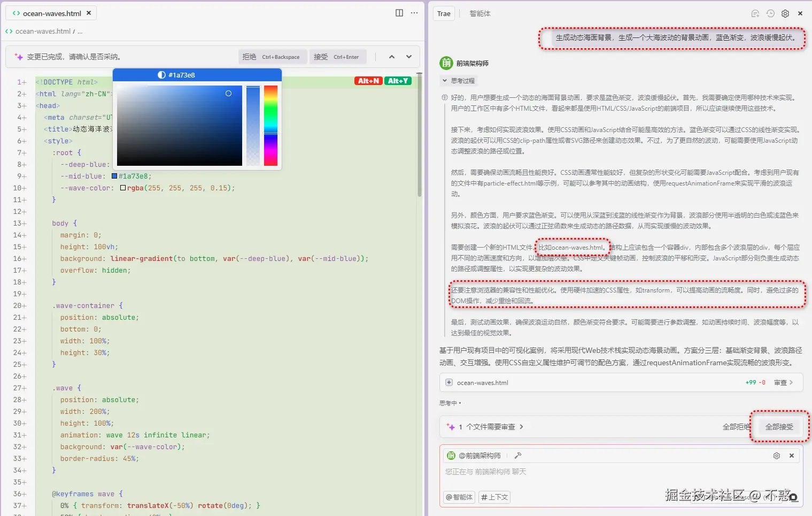This screenshot has height=516, width=812.
Task: Click the white swatch before rgba value
Action: (123, 188)
